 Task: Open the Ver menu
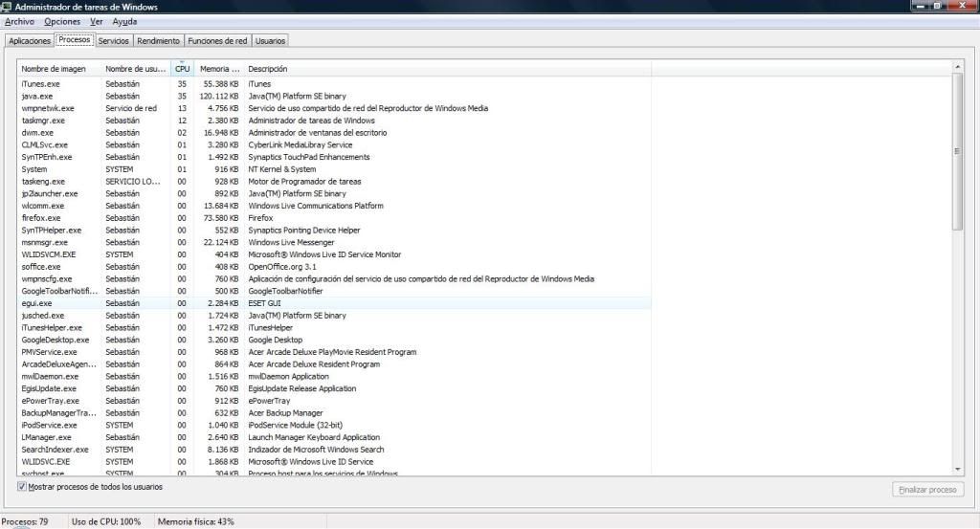[96, 21]
